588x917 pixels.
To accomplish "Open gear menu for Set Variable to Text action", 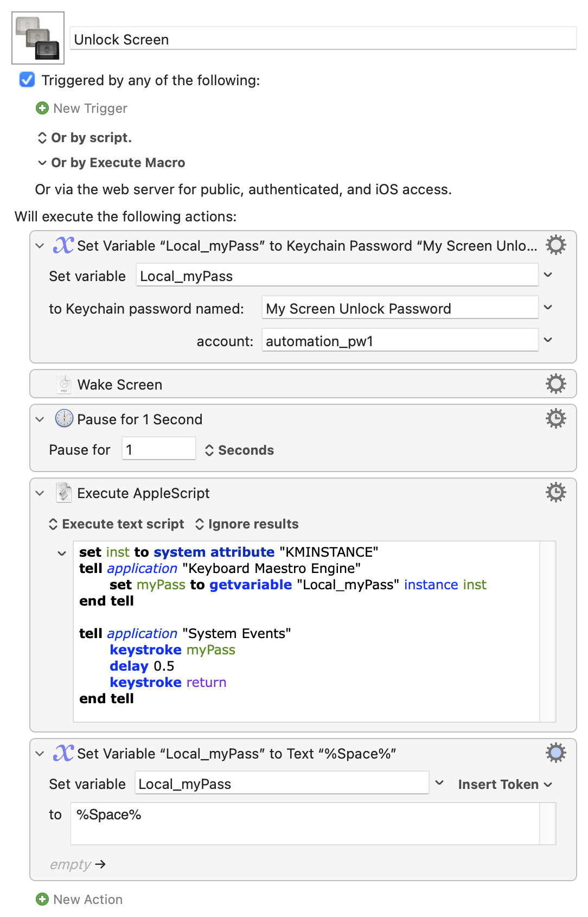I will coord(555,753).
